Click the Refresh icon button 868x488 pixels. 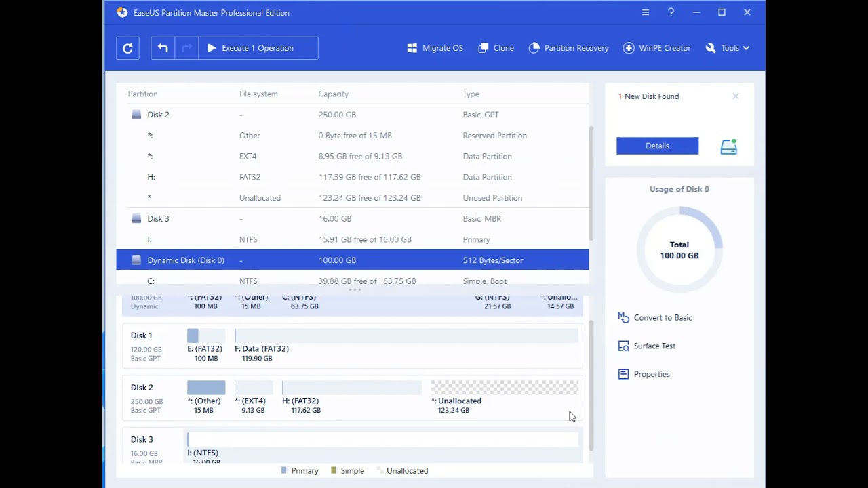(127, 48)
